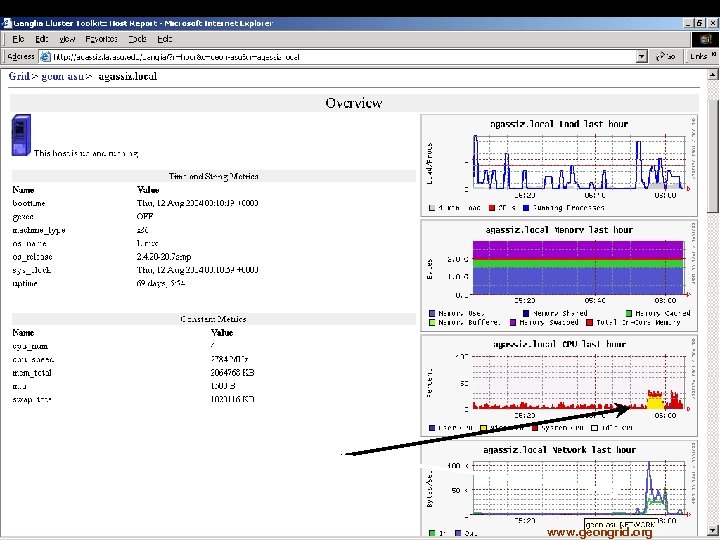Click the scrollbar up arrow
This screenshot has height=540, width=720.
tap(713, 74)
